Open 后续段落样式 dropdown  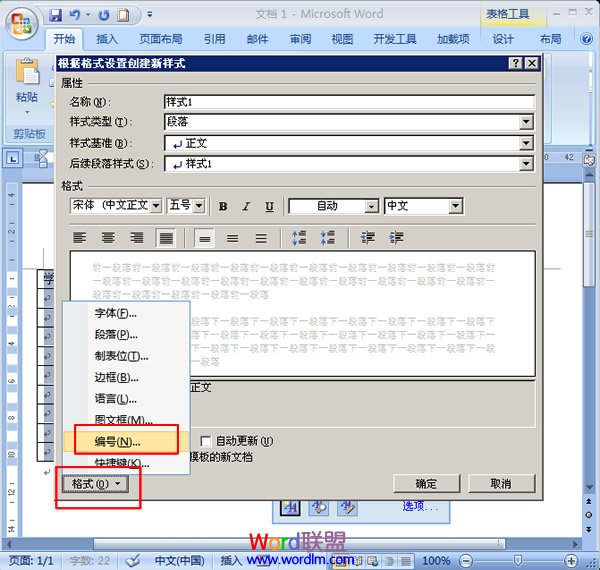pyautogui.click(x=526, y=164)
